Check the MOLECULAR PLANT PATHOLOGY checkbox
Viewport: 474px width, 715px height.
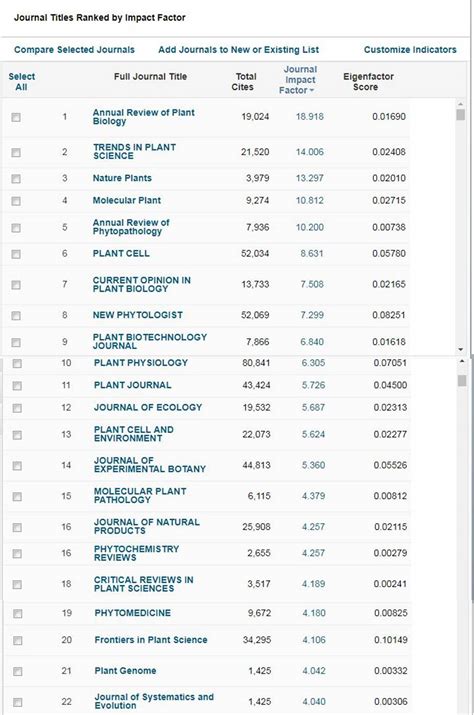[17, 497]
